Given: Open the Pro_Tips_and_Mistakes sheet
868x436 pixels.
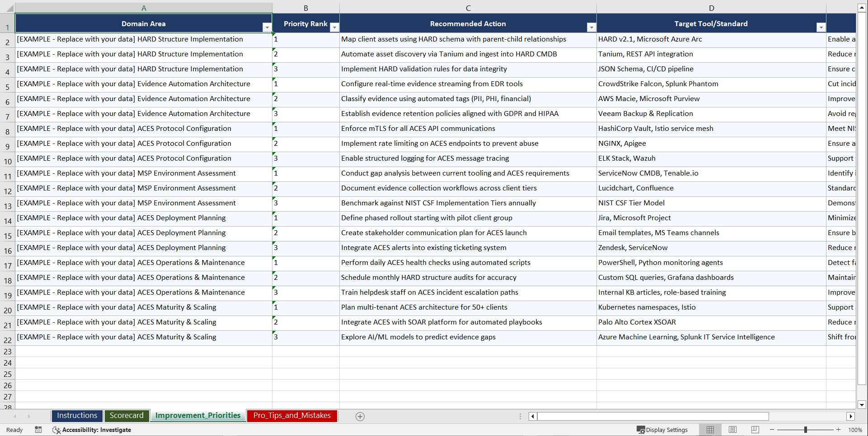Looking at the screenshot, I should (291, 416).
